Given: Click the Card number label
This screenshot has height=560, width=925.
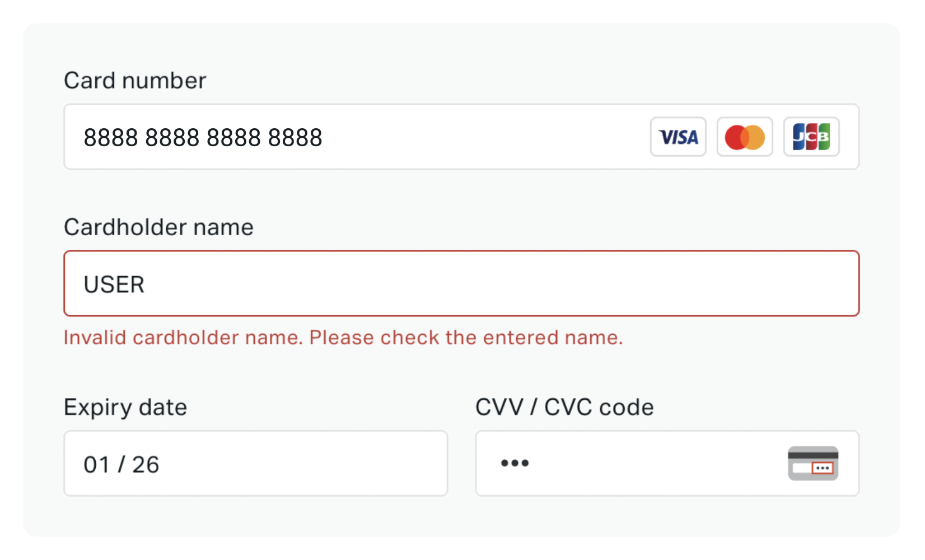Looking at the screenshot, I should [135, 80].
